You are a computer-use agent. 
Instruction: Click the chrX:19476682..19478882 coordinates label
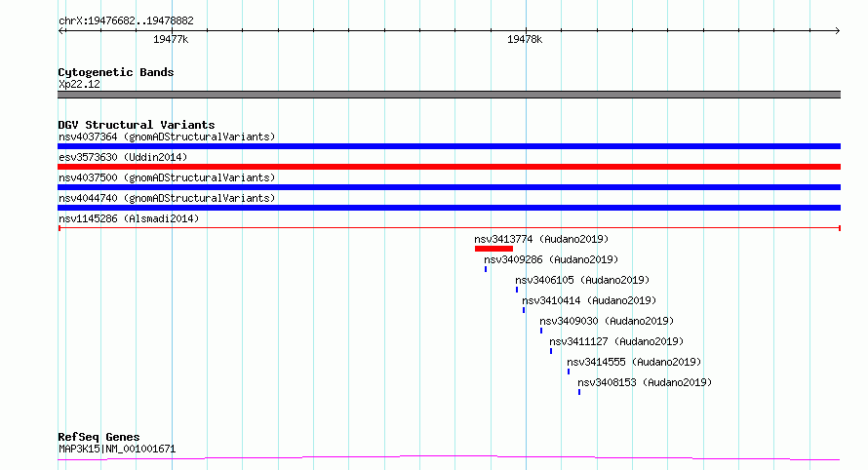click(126, 20)
